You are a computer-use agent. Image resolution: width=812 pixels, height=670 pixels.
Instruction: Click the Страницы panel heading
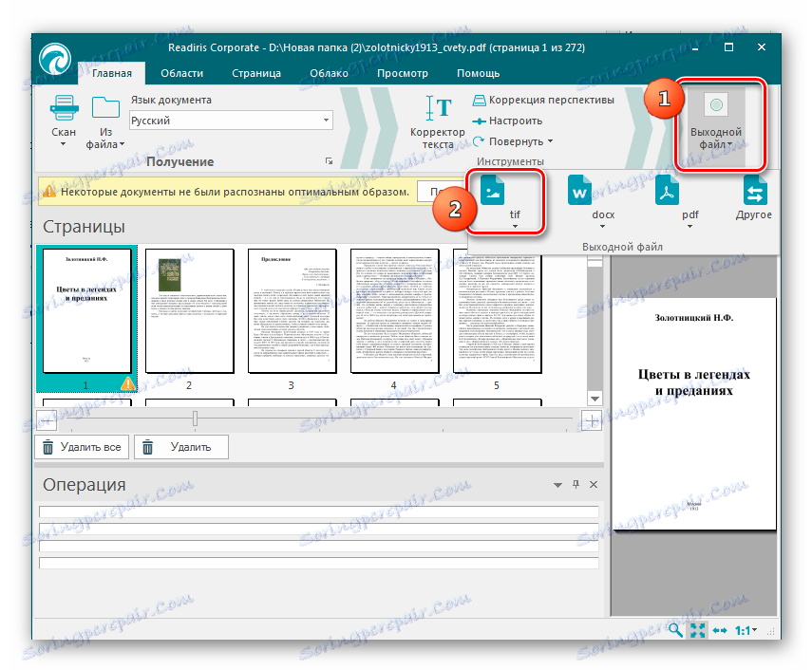click(x=84, y=227)
